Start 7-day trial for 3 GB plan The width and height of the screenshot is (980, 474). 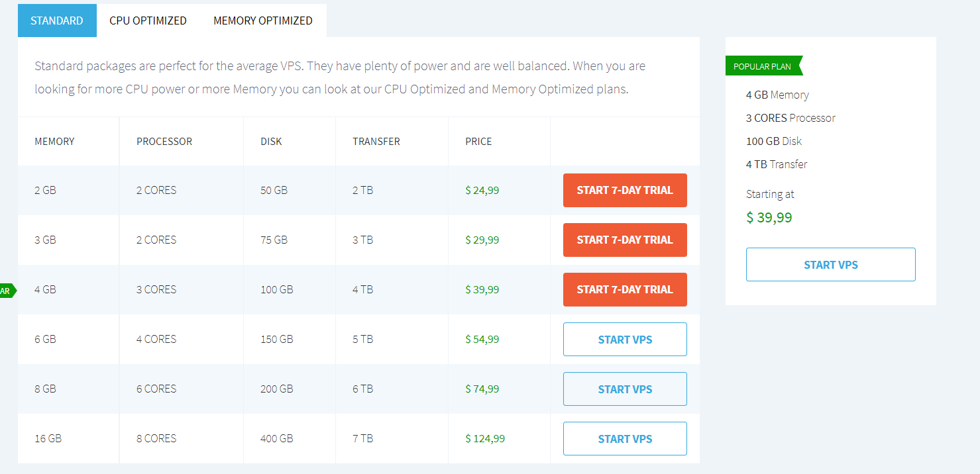point(624,240)
